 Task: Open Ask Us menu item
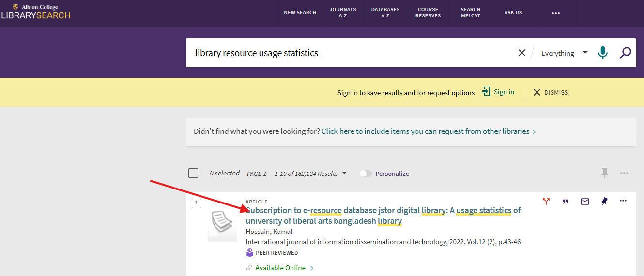pyautogui.click(x=513, y=13)
